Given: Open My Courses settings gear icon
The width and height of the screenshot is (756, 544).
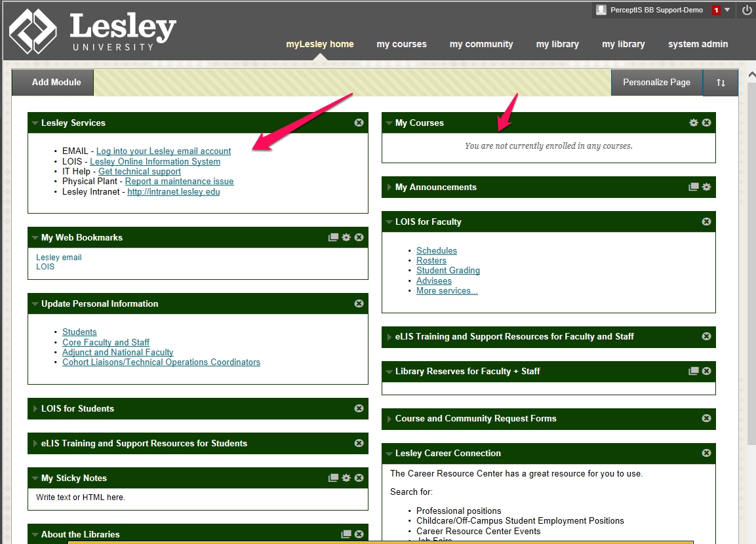Looking at the screenshot, I should [693, 123].
